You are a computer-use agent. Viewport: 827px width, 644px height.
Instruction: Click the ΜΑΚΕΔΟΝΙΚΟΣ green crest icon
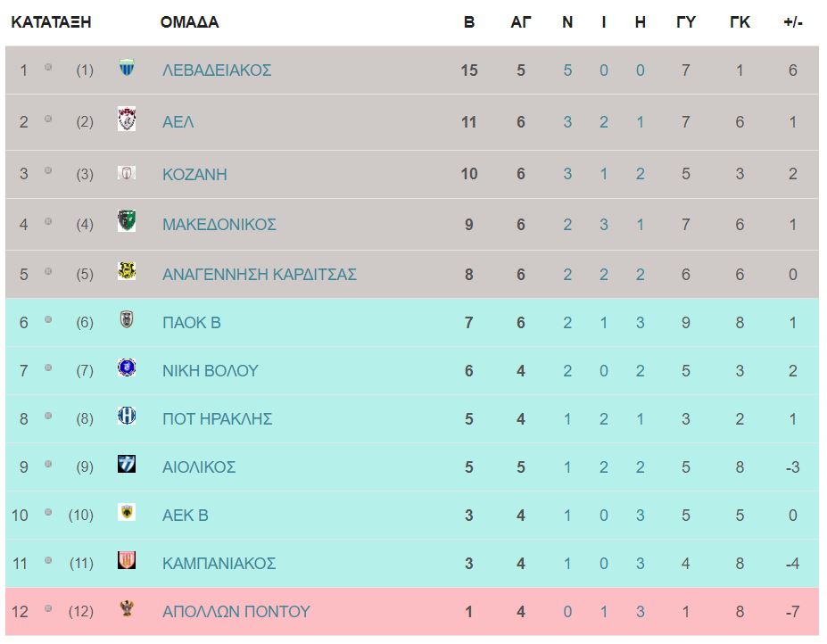[127, 221]
